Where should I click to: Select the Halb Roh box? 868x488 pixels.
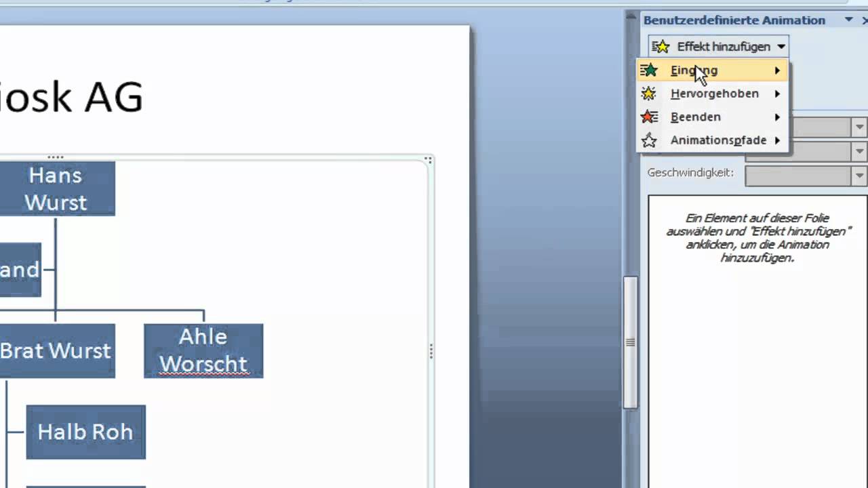pyautogui.click(x=85, y=432)
